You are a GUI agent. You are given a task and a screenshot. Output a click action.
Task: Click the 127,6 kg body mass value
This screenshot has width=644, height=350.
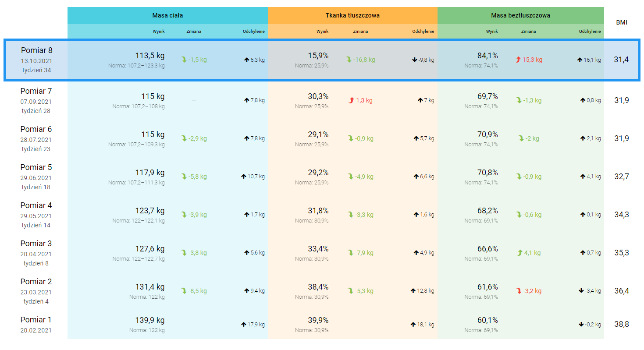pos(150,249)
